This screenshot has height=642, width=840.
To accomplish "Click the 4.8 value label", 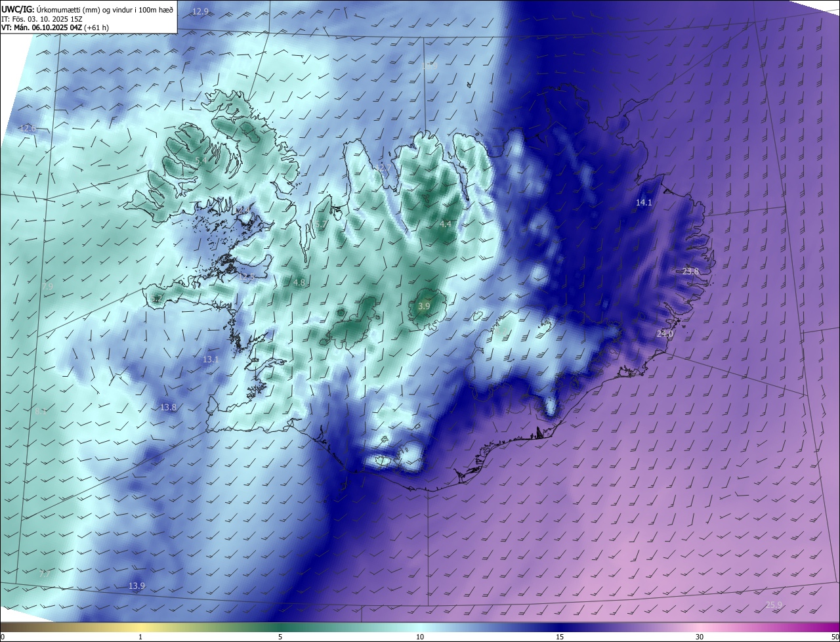I will [299, 283].
